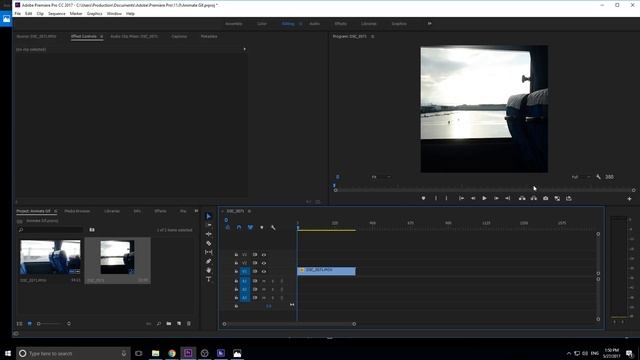Click Comparison View button in Program monitor
Viewport: 640px width, 360px height.
(x=557, y=198)
